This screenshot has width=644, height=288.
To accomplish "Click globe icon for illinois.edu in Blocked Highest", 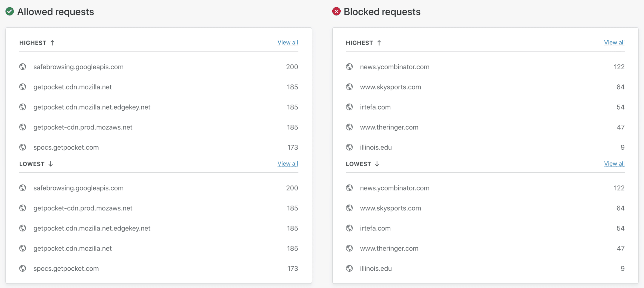I will (x=349, y=147).
